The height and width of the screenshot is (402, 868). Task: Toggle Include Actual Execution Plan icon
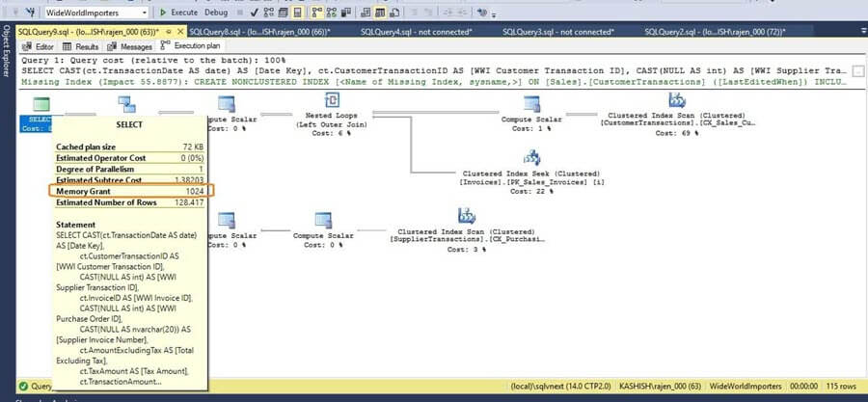pos(317,13)
